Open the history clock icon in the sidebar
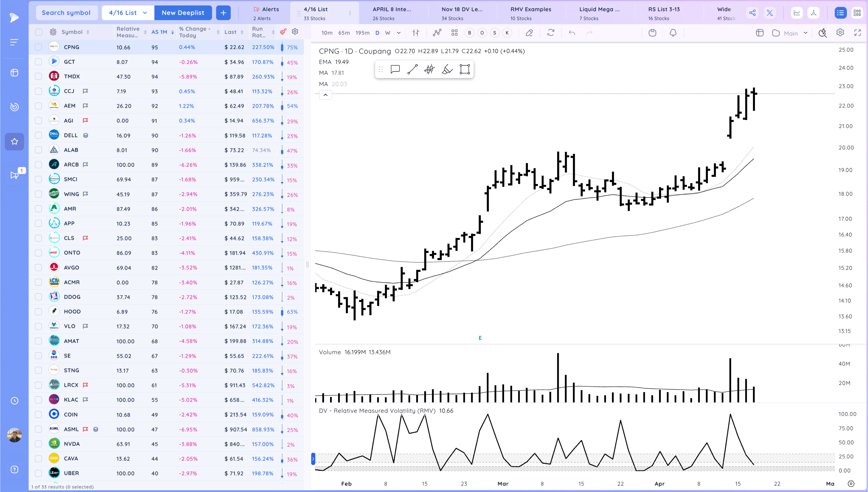The image size is (868, 492). (x=14, y=401)
